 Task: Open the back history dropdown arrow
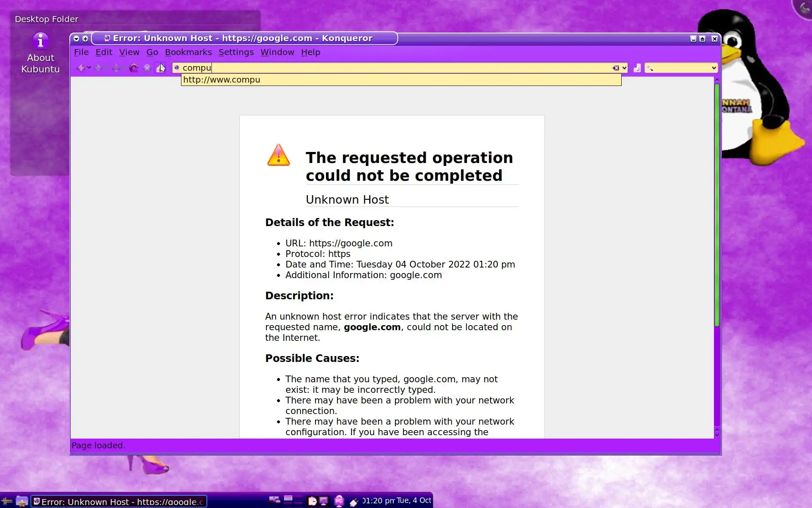[x=89, y=68]
